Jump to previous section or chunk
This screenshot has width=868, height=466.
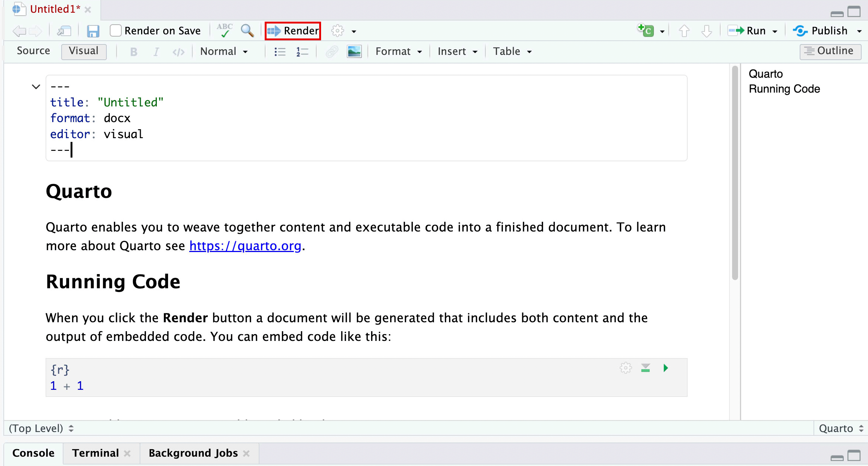[x=684, y=31]
